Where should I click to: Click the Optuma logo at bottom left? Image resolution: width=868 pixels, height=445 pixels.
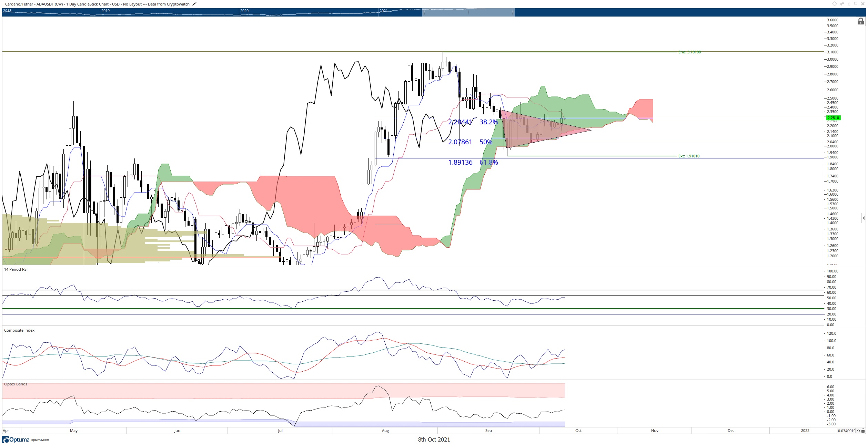[16, 439]
